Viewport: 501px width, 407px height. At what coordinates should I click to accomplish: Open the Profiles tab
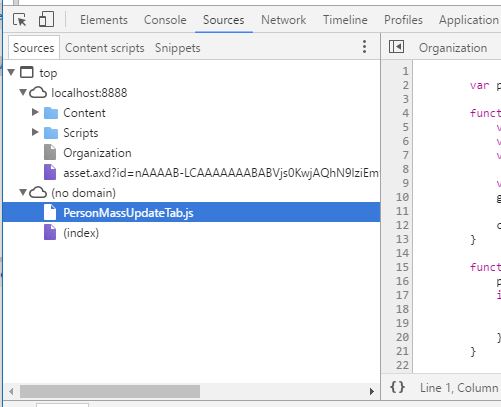point(403,20)
